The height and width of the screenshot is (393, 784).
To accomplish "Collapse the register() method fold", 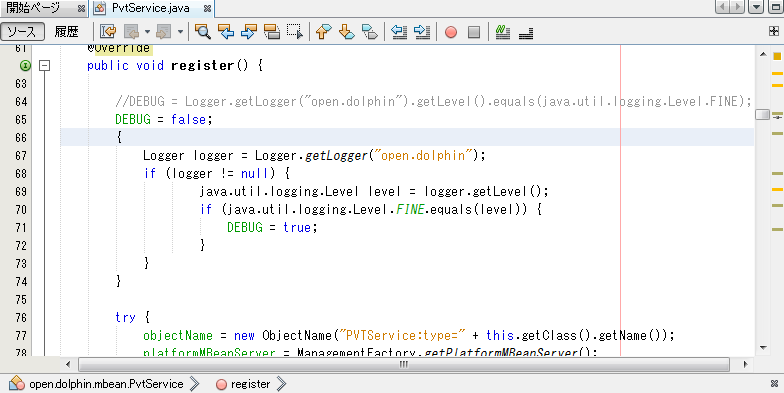I will 44,66.
